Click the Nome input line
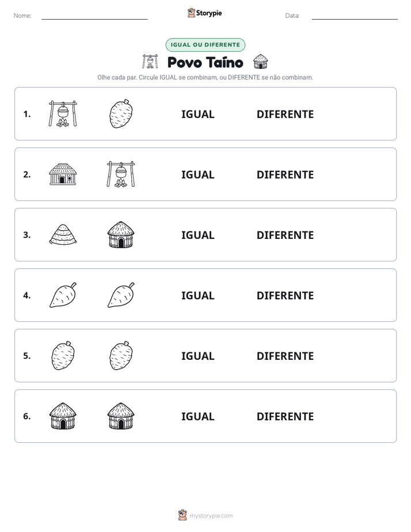Screen dimensions: 411x532 tap(94, 16)
